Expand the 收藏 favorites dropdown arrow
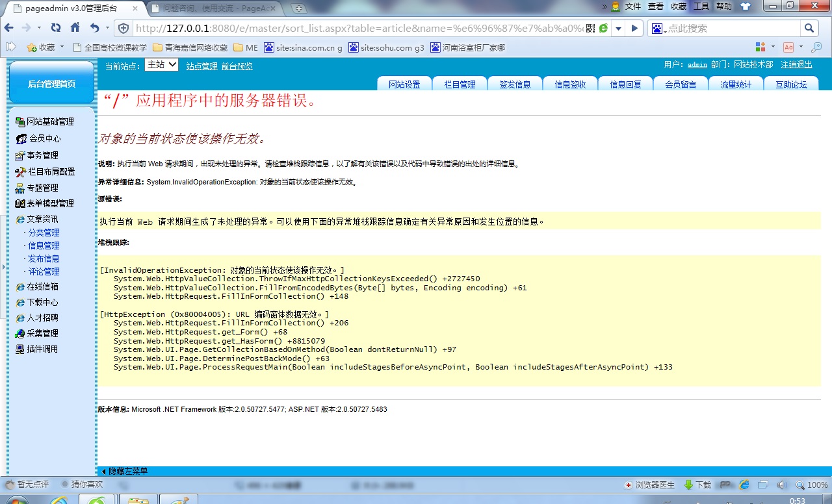The height and width of the screenshot is (504, 832). click(x=62, y=47)
